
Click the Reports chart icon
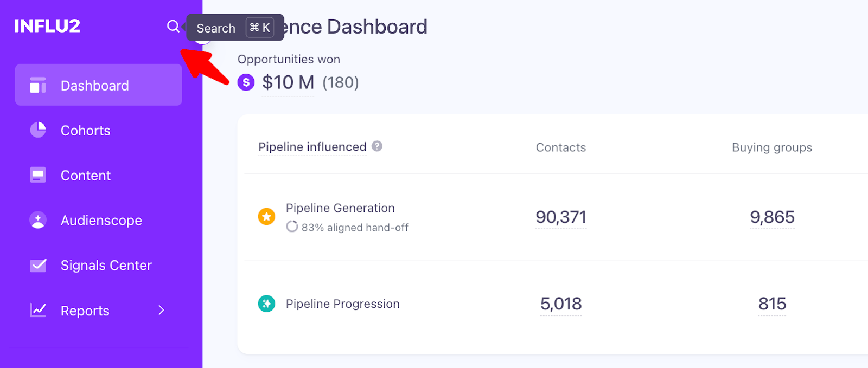tap(37, 310)
